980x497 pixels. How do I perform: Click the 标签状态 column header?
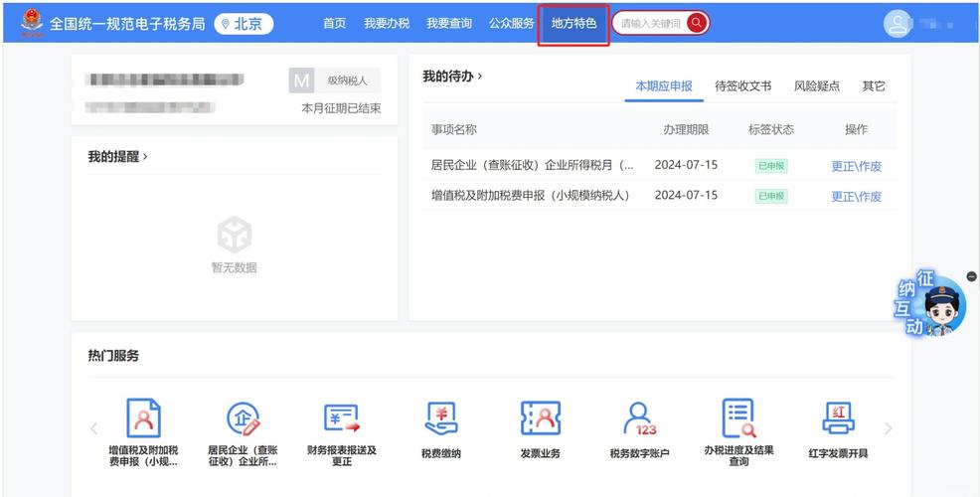(771, 129)
